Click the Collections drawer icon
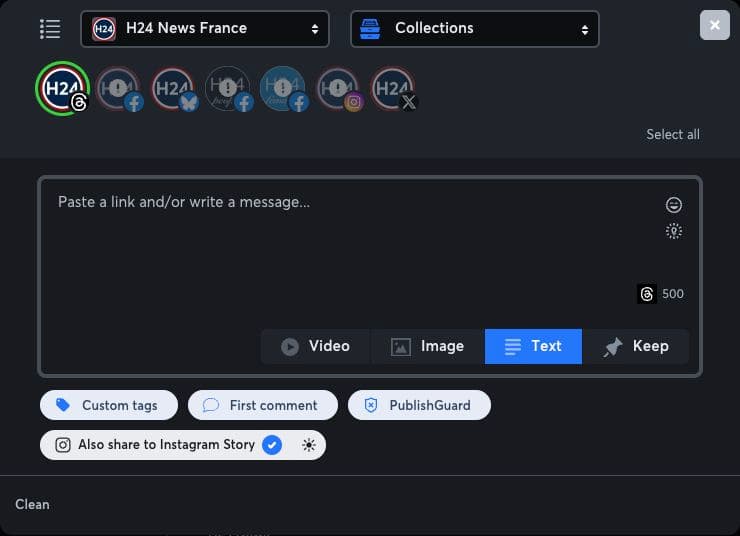Screen dimensions: 740x536 370,29
